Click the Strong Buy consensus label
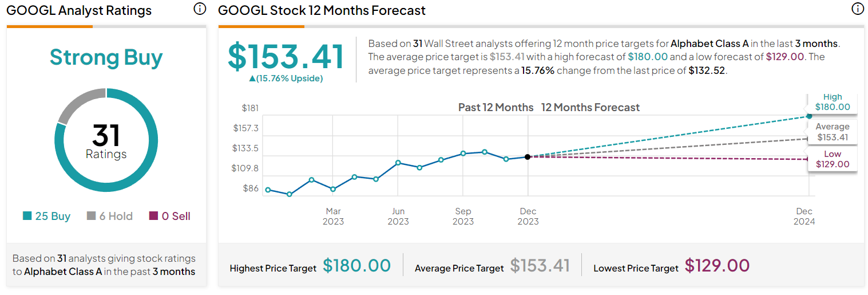The width and height of the screenshot is (868, 295). tap(106, 57)
